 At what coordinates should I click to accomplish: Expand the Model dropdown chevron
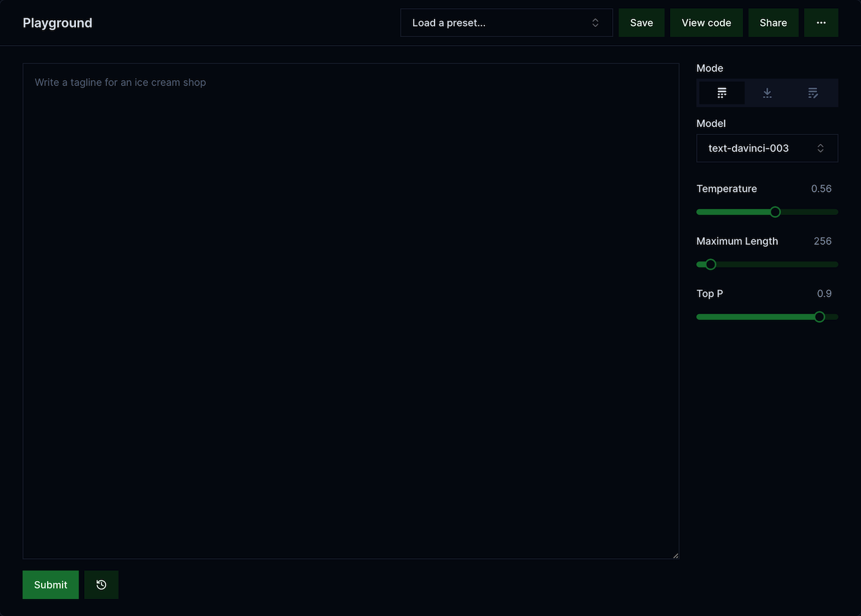(x=821, y=148)
